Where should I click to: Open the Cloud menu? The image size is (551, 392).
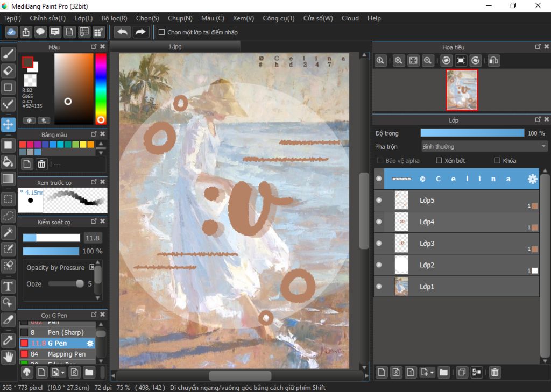click(350, 18)
